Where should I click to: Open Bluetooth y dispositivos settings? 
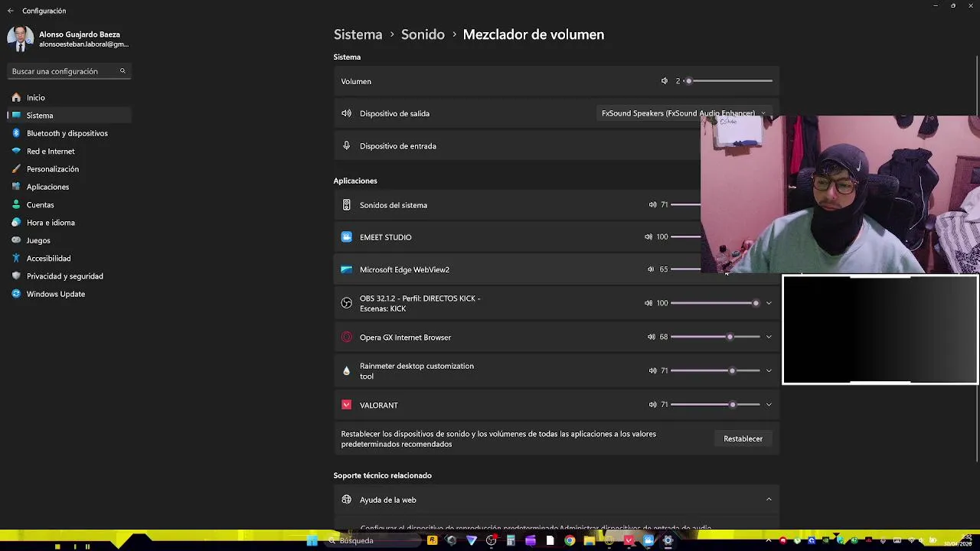coord(69,133)
